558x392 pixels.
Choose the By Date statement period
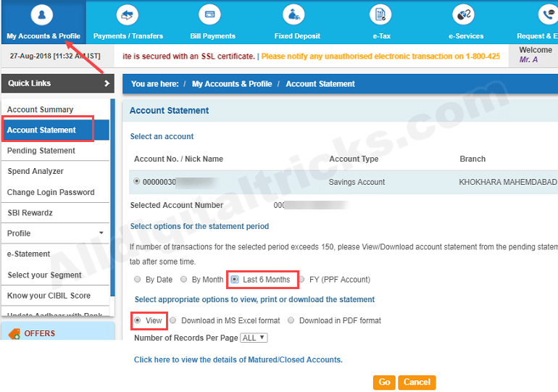click(138, 280)
